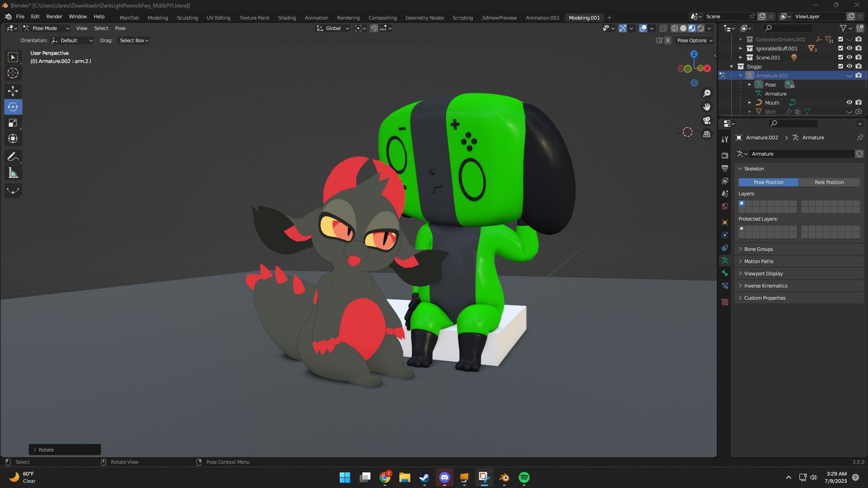Disable Doggo collection in renders
The image size is (868, 488).
point(858,66)
